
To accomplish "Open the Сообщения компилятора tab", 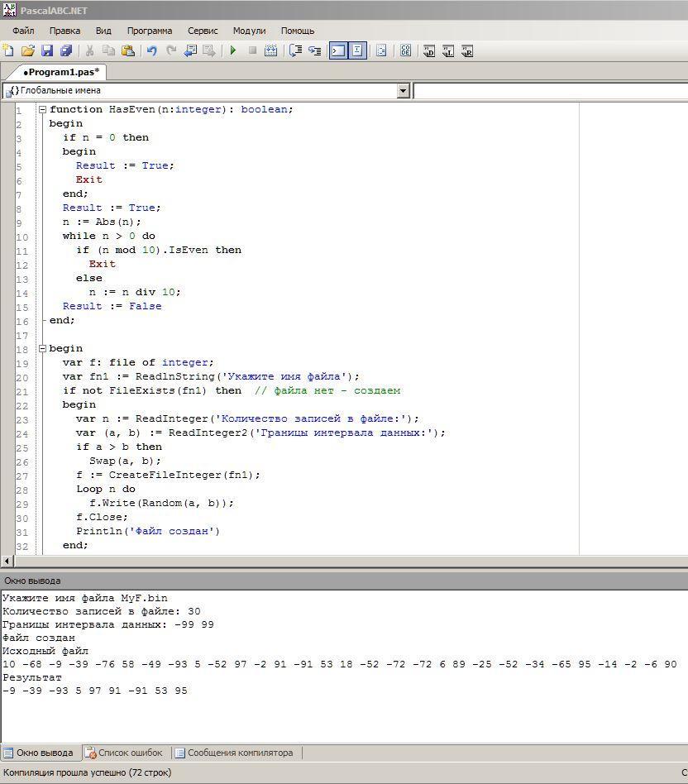I will tap(239, 753).
